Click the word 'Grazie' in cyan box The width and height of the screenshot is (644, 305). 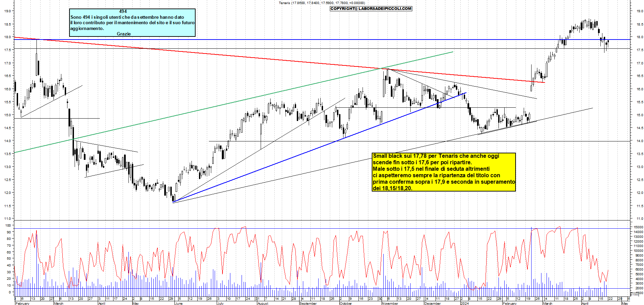point(124,34)
